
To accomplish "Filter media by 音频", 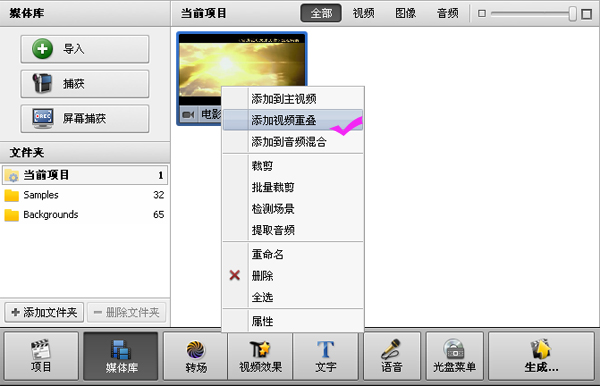I will click(x=447, y=13).
